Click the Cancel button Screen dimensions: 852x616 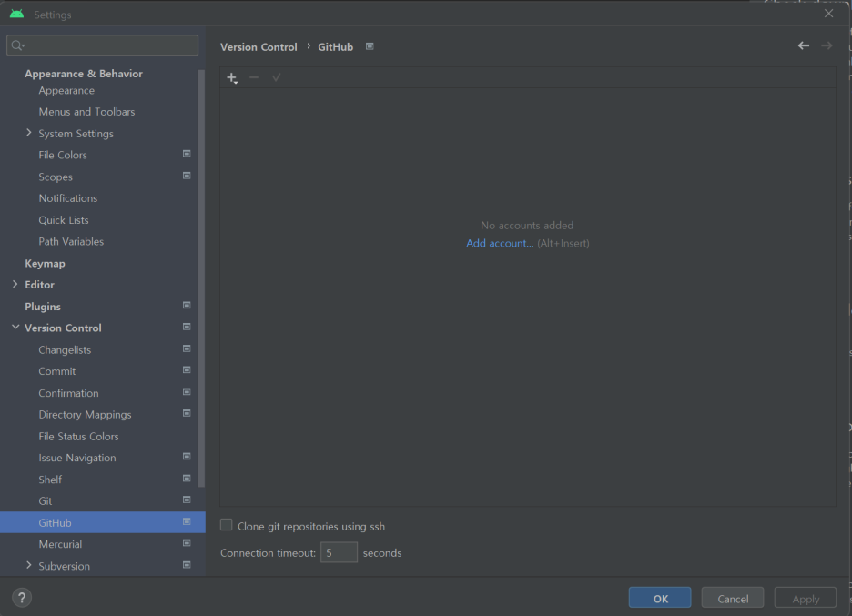(x=733, y=598)
